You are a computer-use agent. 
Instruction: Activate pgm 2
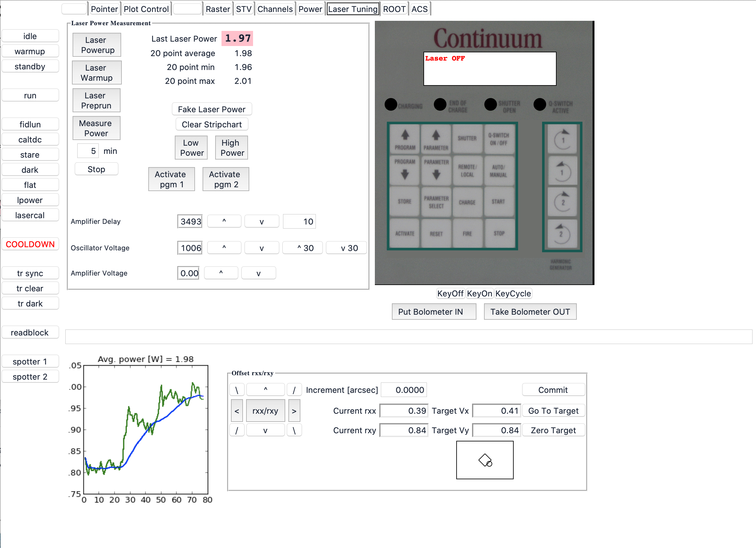[226, 179]
